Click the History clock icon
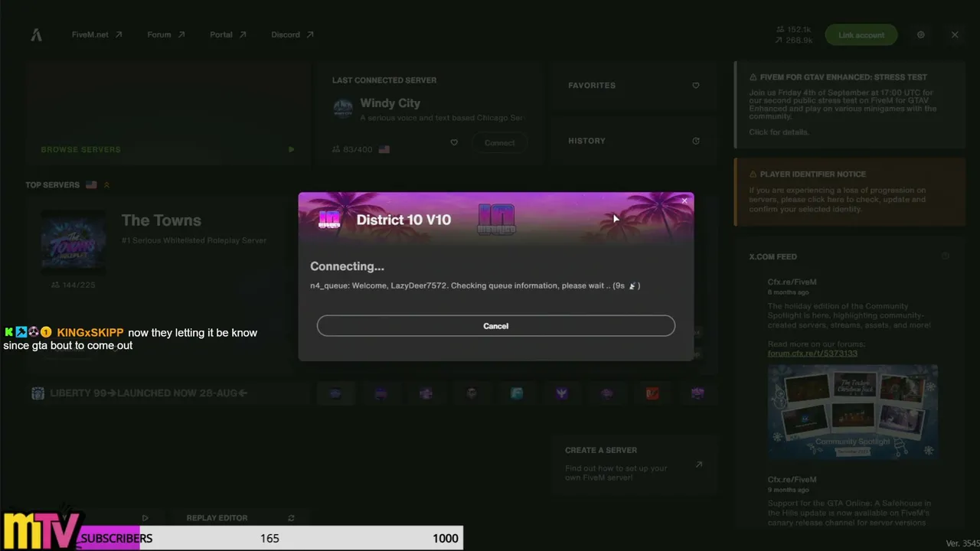The height and width of the screenshot is (551, 980). [x=696, y=141]
